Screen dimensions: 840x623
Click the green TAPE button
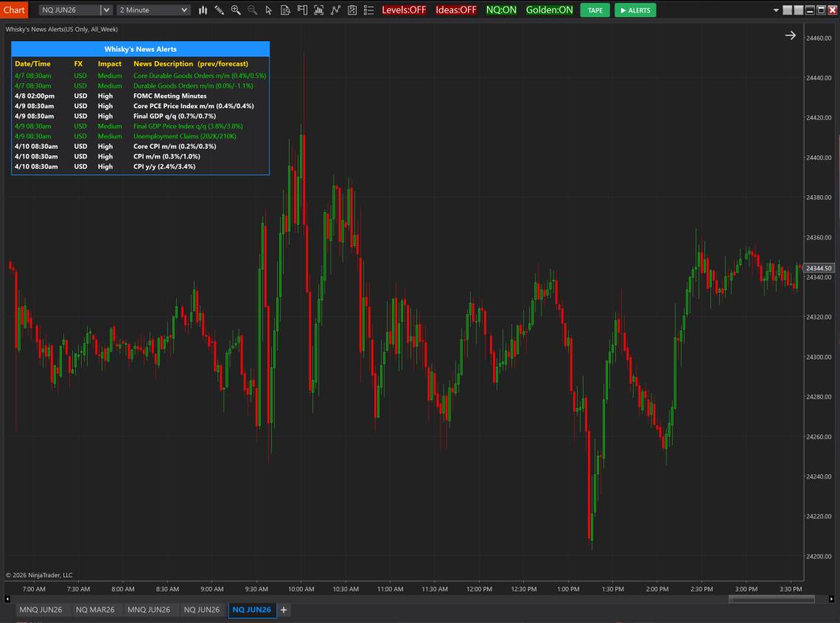click(595, 10)
